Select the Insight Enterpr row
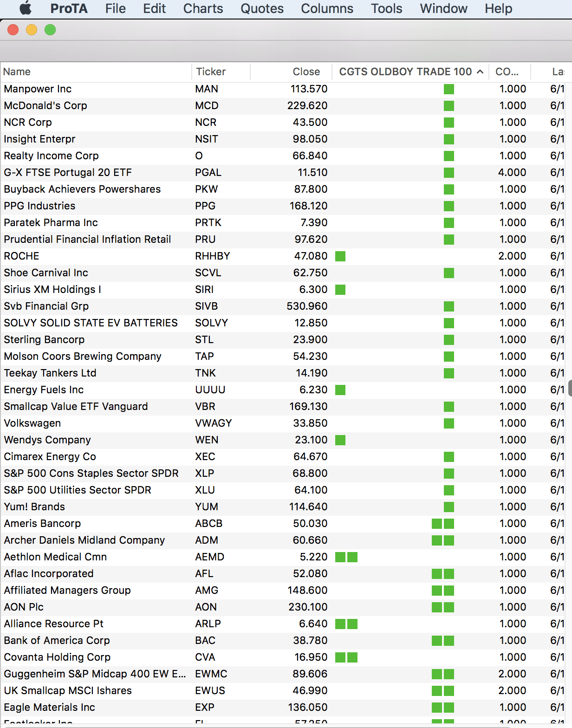 click(283, 139)
